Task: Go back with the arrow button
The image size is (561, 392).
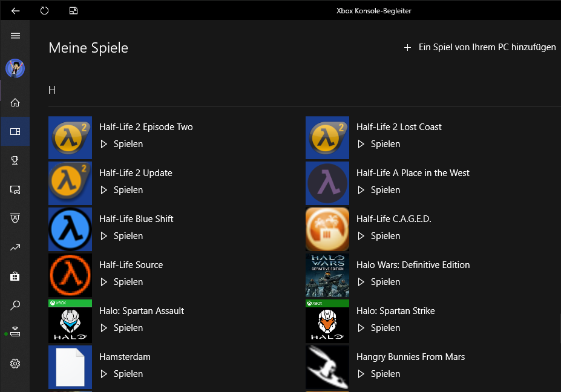Action: coord(15,11)
